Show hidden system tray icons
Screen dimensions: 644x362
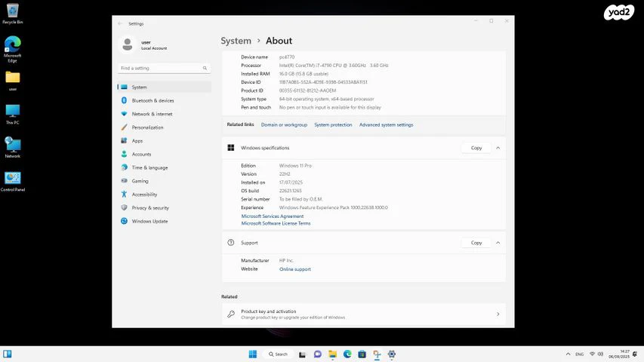[568, 354]
